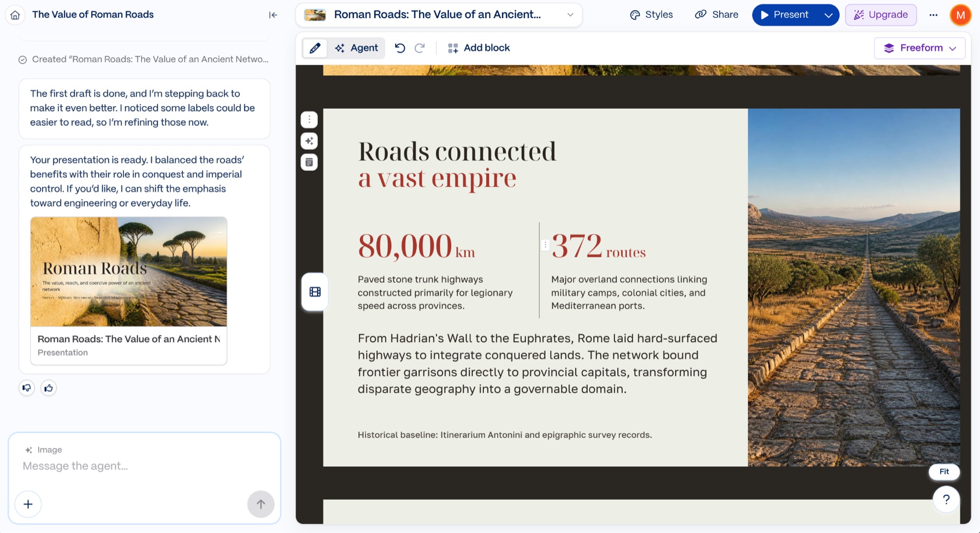Click the Image mode label
Viewport: 980px width, 533px height.
pos(43,450)
